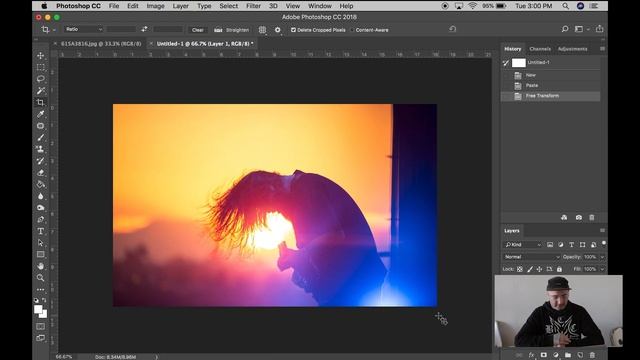640x360 pixels.
Task: Select the Paste history state
Action: (551, 86)
